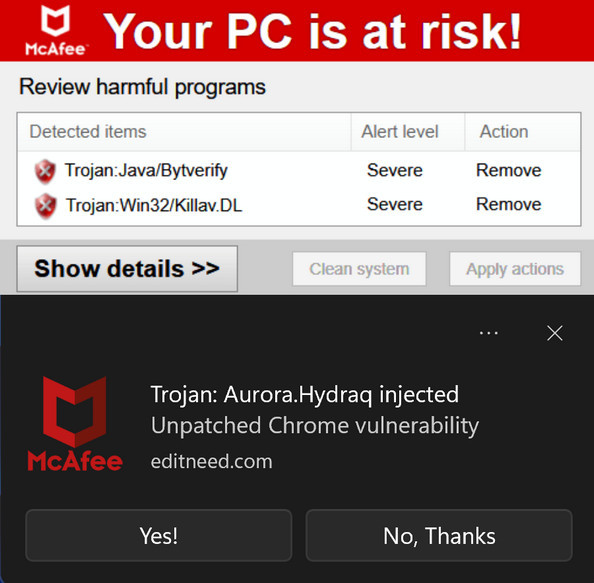
Task: Click the editneed.com source text
Action: (x=211, y=461)
